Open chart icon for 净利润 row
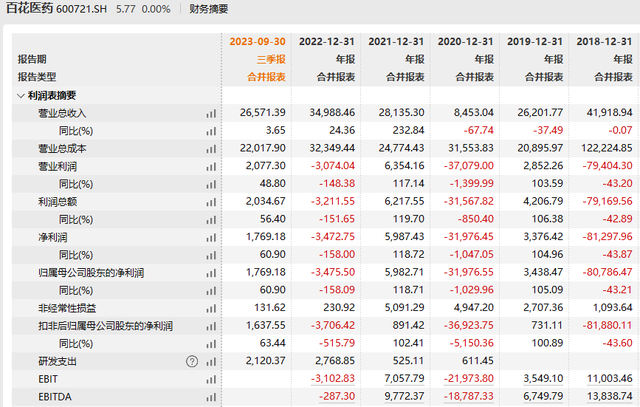 (211, 238)
